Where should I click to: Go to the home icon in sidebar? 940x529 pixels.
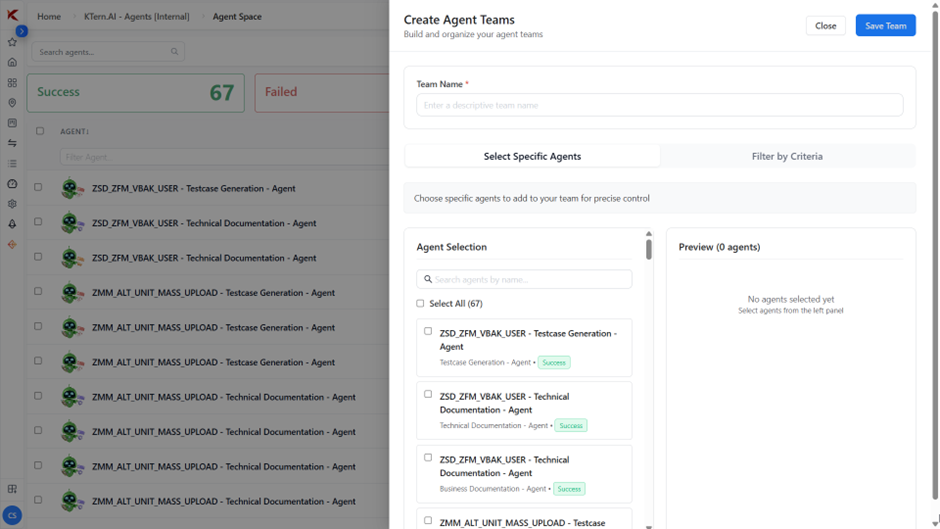click(x=12, y=62)
